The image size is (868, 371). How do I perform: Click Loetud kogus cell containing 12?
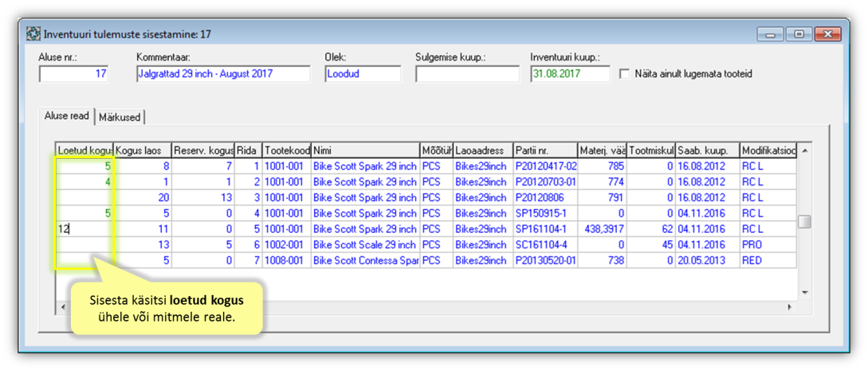point(84,228)
